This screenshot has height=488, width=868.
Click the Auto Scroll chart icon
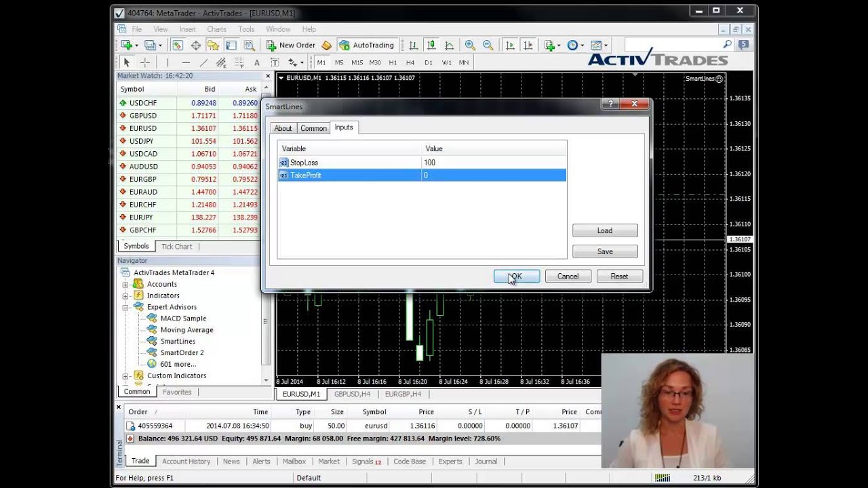click(x=510, y=45)
